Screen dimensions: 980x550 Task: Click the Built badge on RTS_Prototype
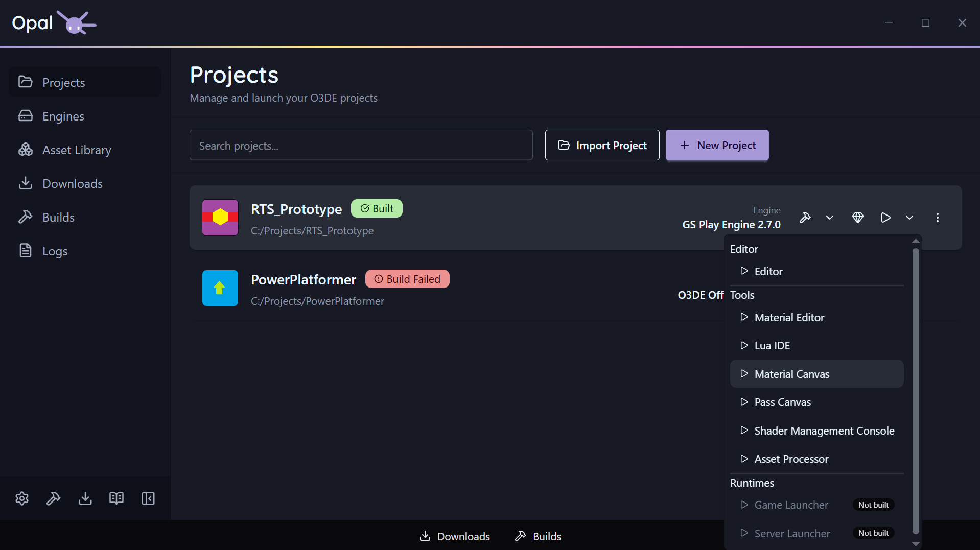point(377,208)
